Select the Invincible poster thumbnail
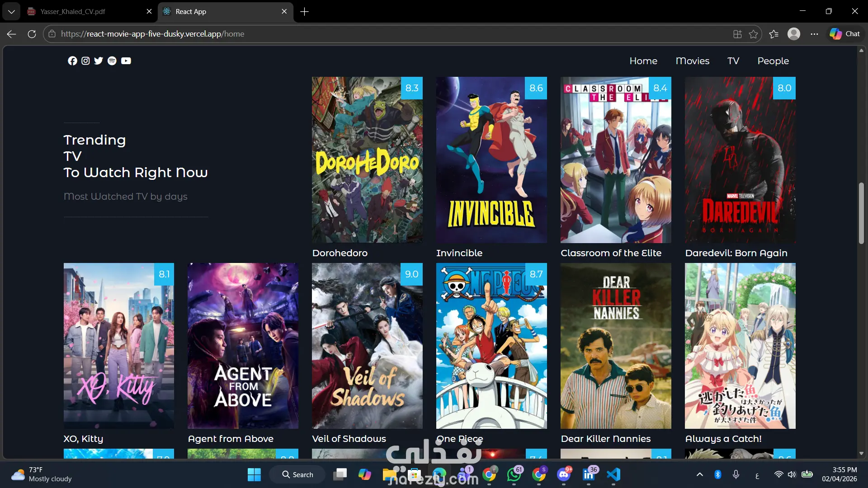This screenshot has width=868, height=488. (491, 160)
